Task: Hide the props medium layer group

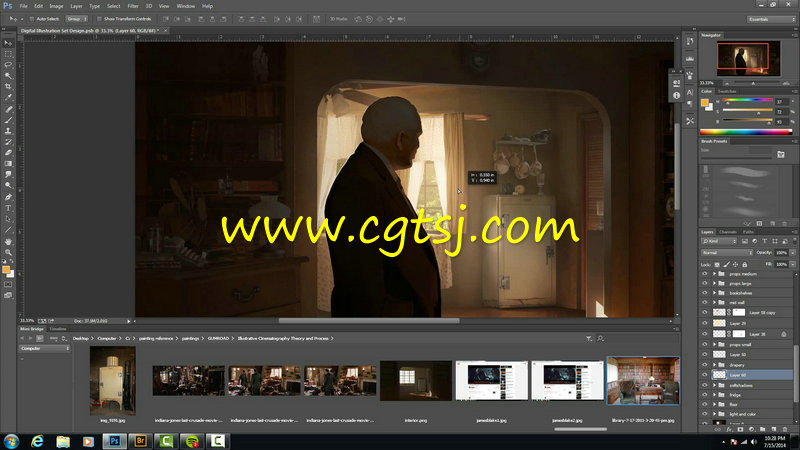Action: coord(705,274)
